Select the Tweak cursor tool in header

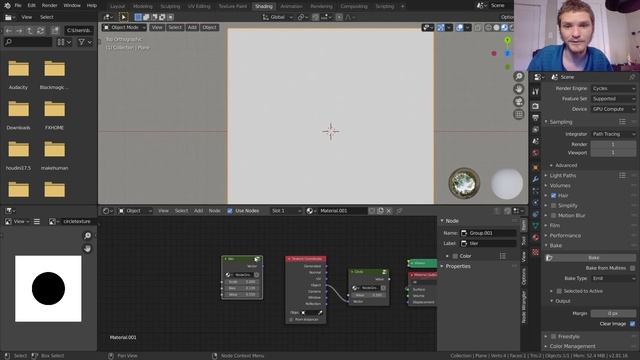pos(123,17)
